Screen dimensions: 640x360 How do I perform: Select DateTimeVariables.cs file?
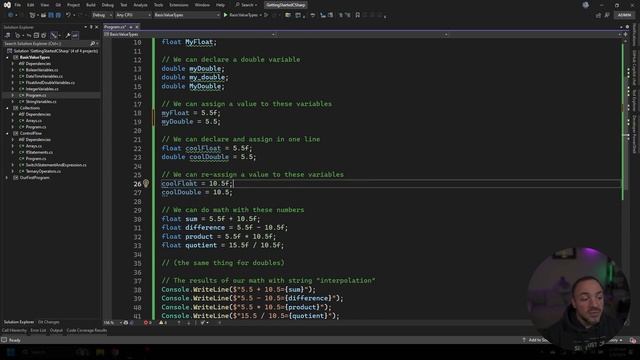pyautogui.click(x=44, y=76)
